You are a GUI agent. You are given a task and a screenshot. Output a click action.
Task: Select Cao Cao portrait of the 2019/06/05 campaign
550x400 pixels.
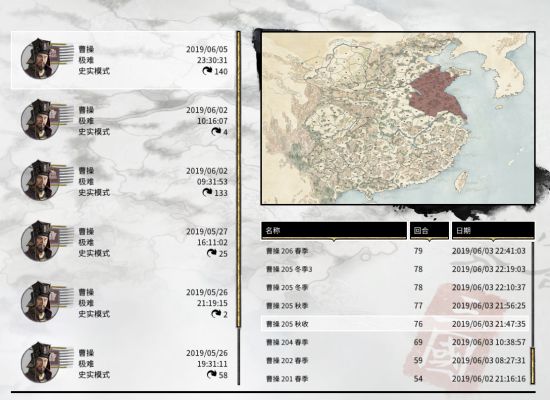point(39,59)
